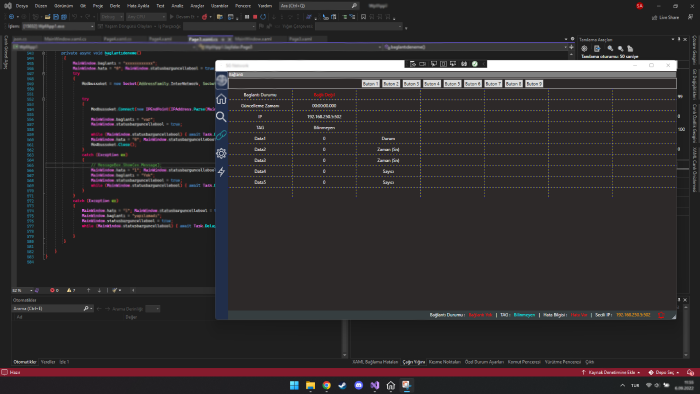
Task: Click the magnifier search icon in app sidebar
Action: point(221,117)
